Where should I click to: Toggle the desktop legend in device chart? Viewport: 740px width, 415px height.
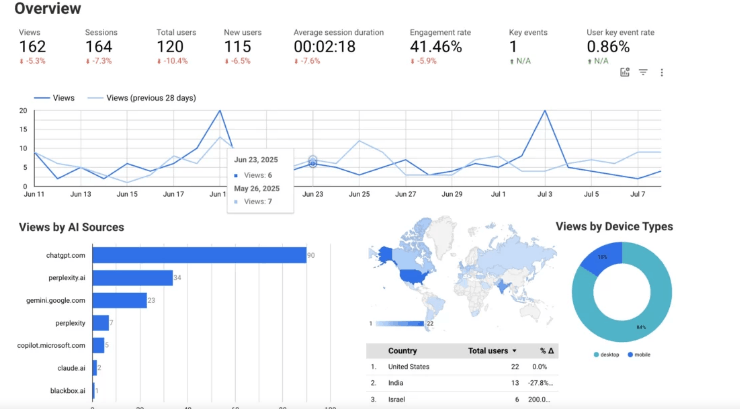pyautogui.click(x=606, y=355)
